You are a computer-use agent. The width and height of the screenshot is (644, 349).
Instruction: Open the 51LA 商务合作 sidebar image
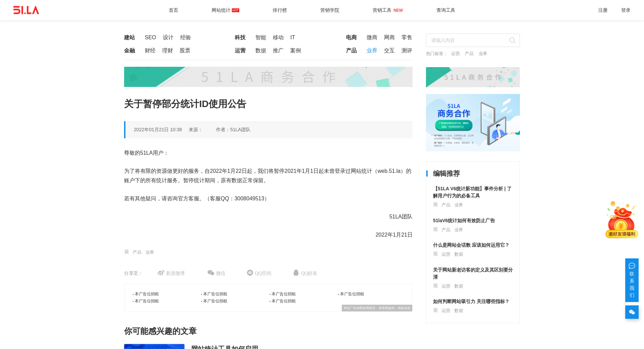tap(473, 122)
